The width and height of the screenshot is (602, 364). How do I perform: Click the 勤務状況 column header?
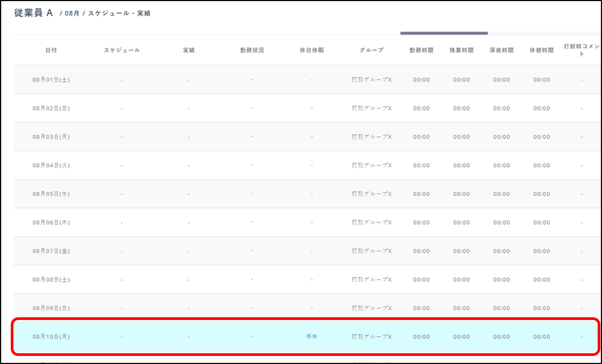[252, 50]
